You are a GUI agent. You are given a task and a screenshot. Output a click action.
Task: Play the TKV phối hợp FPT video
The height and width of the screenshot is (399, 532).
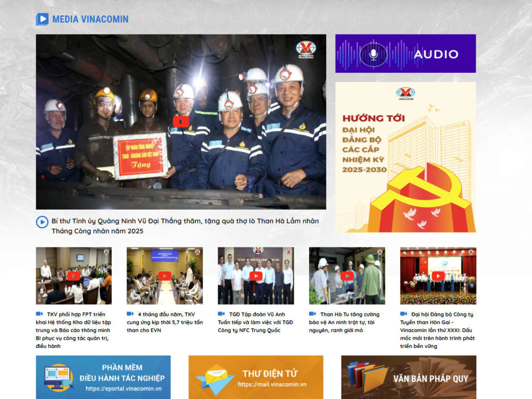pos(73,276)
